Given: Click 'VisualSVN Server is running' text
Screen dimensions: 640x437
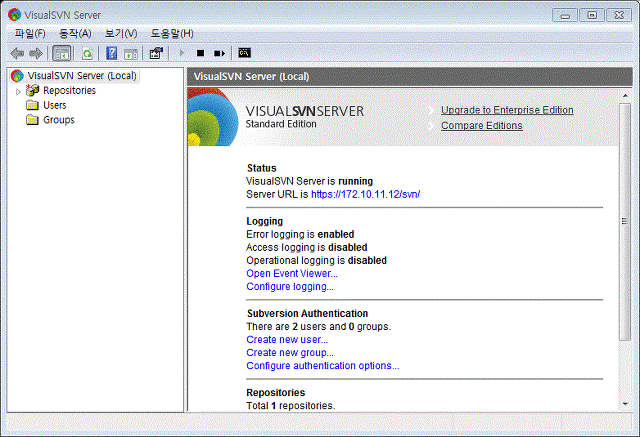Looking at the screenshot, I should (x=309, y=181).
